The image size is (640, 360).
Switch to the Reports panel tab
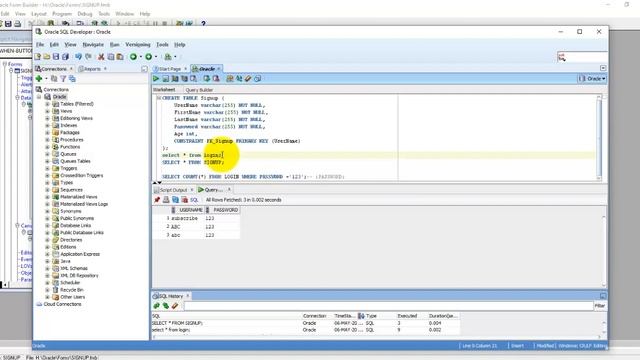point(92,69)
